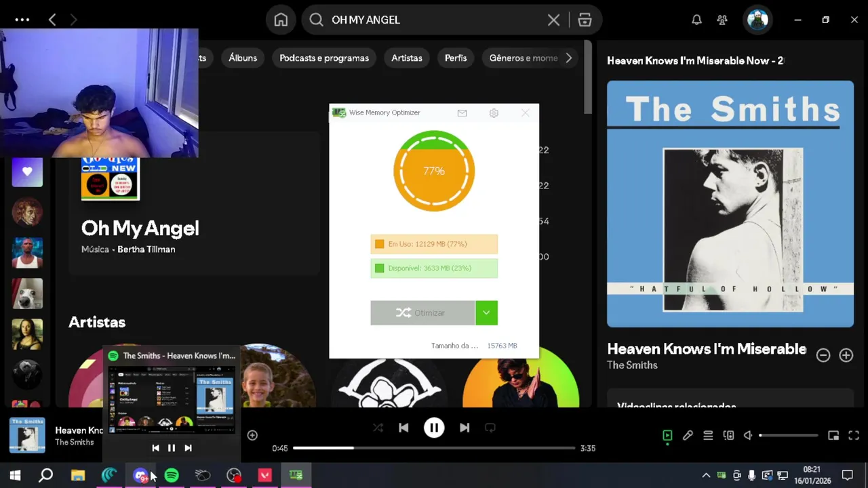Image resolution: width=868 pixels, height=488 pixels.
Task: Open Wise Memory Optimizer feedback mail icon
Action: coord(462,113)
